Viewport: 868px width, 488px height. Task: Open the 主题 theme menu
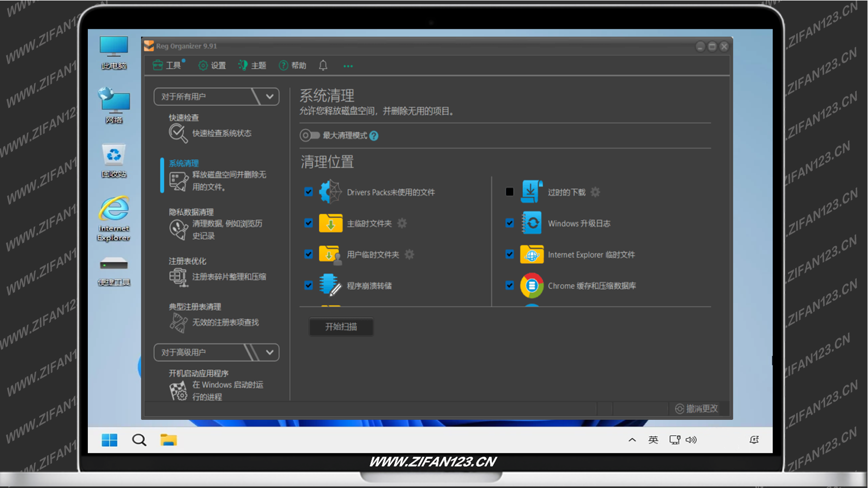(x=252, y=66)
